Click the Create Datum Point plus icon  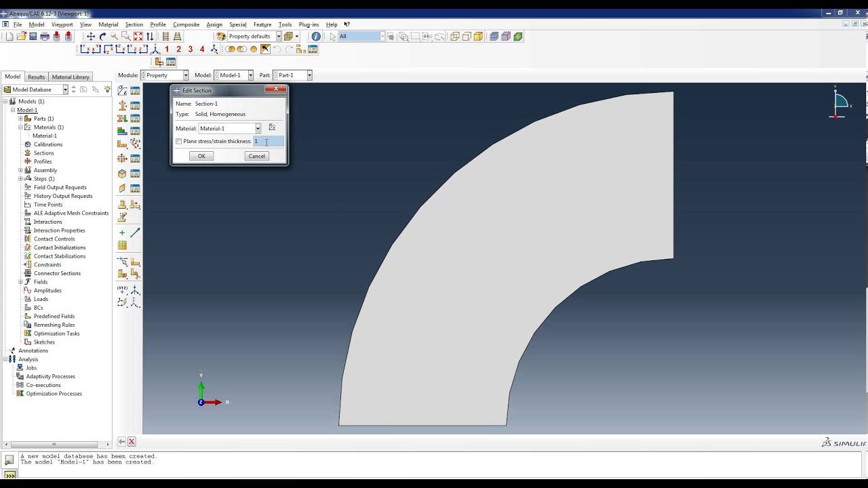coord(122,232)
